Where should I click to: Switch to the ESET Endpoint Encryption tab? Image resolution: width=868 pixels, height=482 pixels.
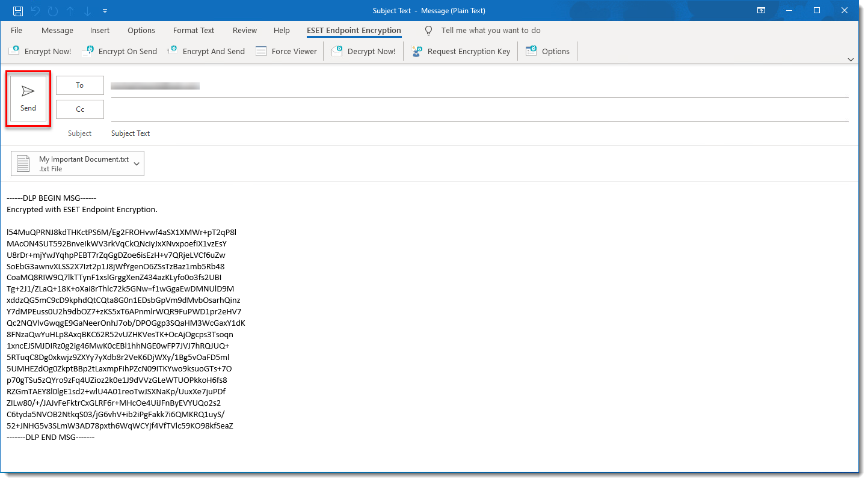354,30
